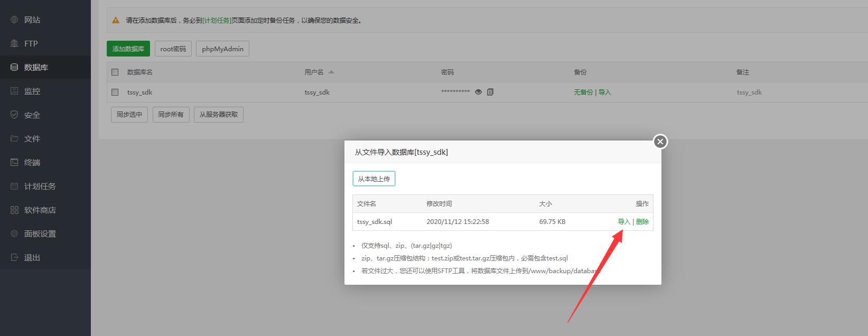Sort by 用户名 column arrow
This screenshot has width=868, height=336.
point(331,72)
